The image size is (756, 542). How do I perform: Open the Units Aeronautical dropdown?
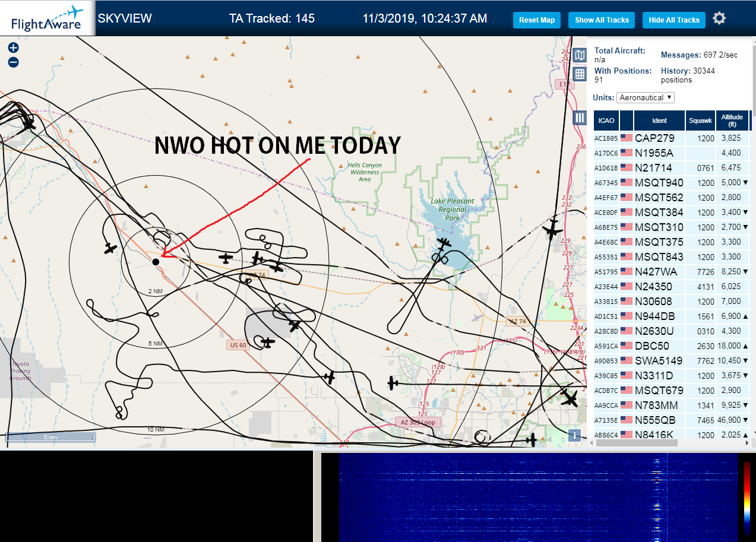(x=646, y=97)
